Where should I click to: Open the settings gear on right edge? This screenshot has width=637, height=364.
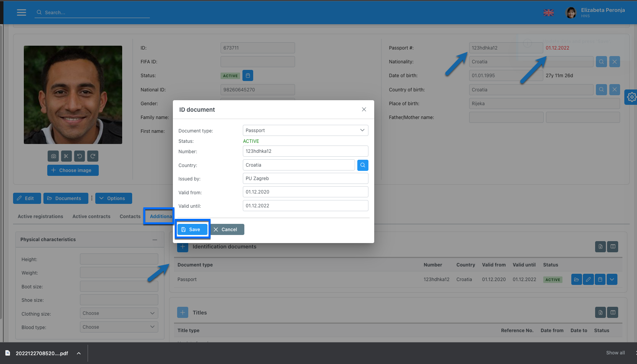(631, 97)
